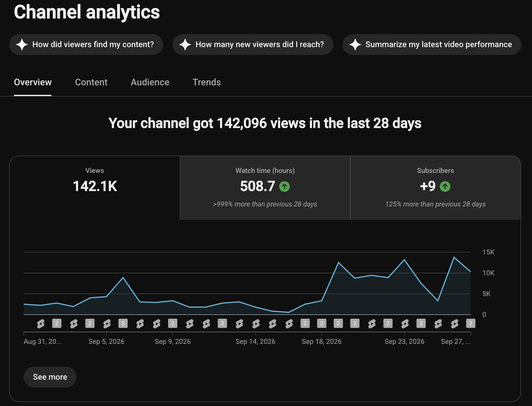Select the Views 142.1K metric card
The image size is (532, 406).
coord(95,188)
